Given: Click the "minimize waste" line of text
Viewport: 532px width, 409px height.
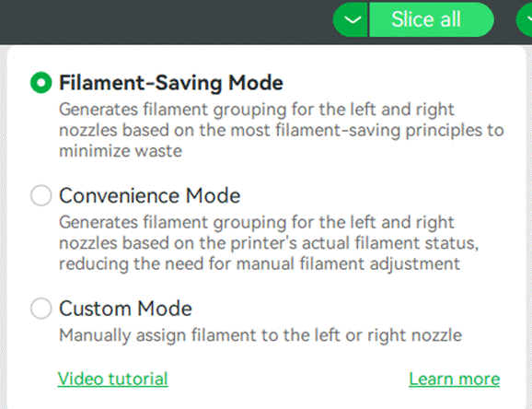Looking at the screenshot, I should tap(121, 151).
